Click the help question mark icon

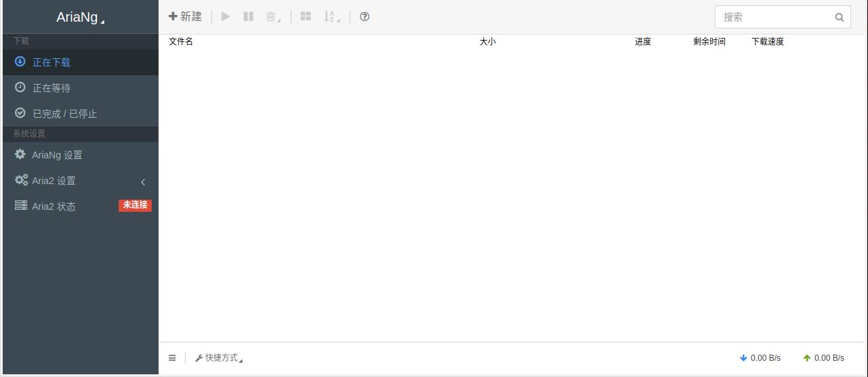click(x=365, y=16)
